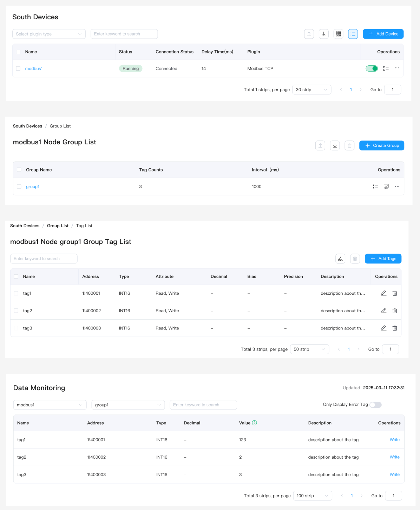
Task: Open data monitoring icon for group1
Action: pyautogui.click(x=386, y=187)
